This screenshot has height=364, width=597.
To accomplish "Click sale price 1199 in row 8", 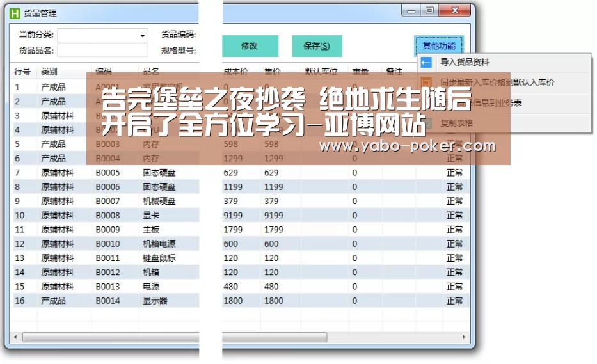I will [x=274, y=187].
